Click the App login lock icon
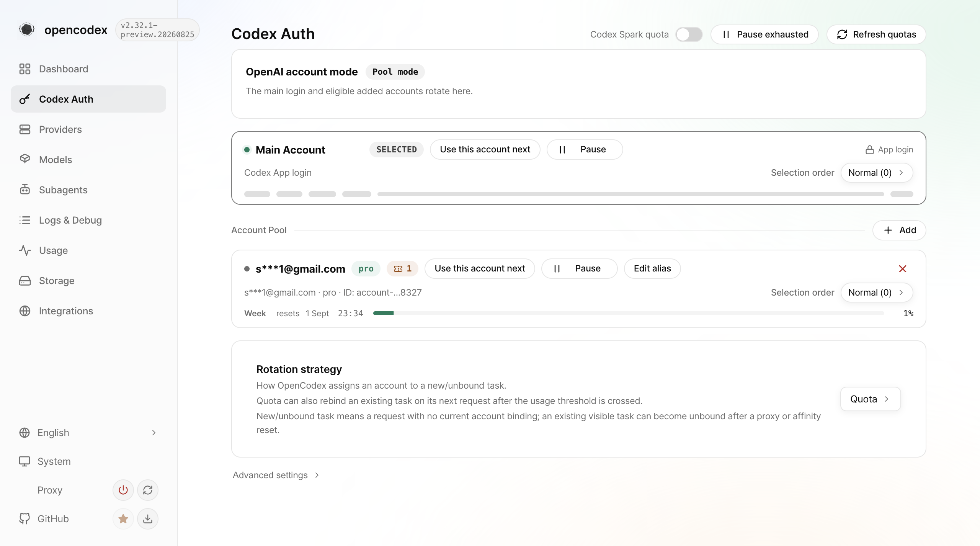Viewport: 980px width, 546px height. point(869,150)
